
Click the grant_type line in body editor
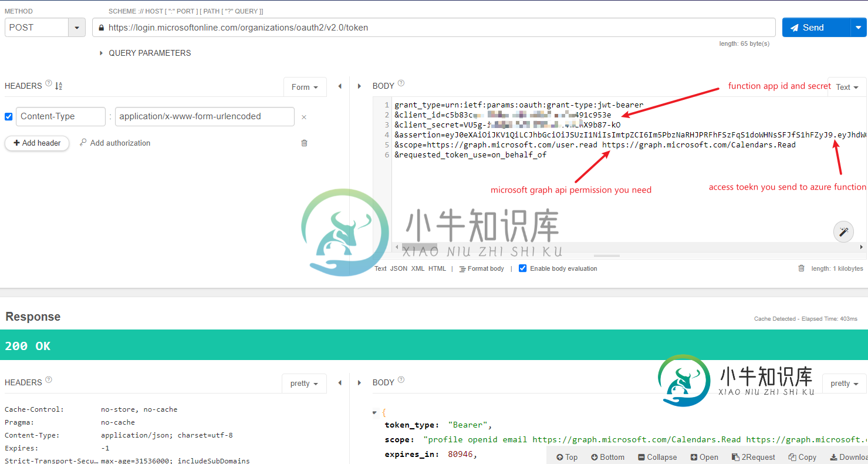click(x=519, y=105)
